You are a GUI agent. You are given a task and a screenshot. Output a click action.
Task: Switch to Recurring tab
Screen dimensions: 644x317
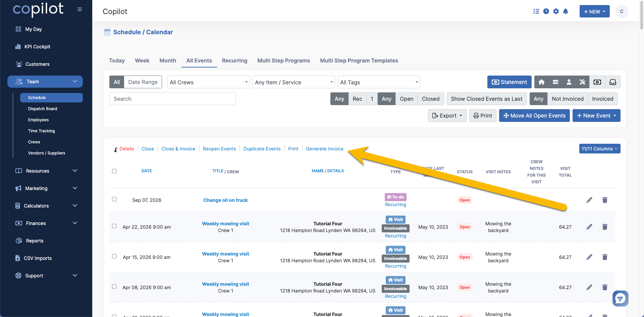(234, 60)
